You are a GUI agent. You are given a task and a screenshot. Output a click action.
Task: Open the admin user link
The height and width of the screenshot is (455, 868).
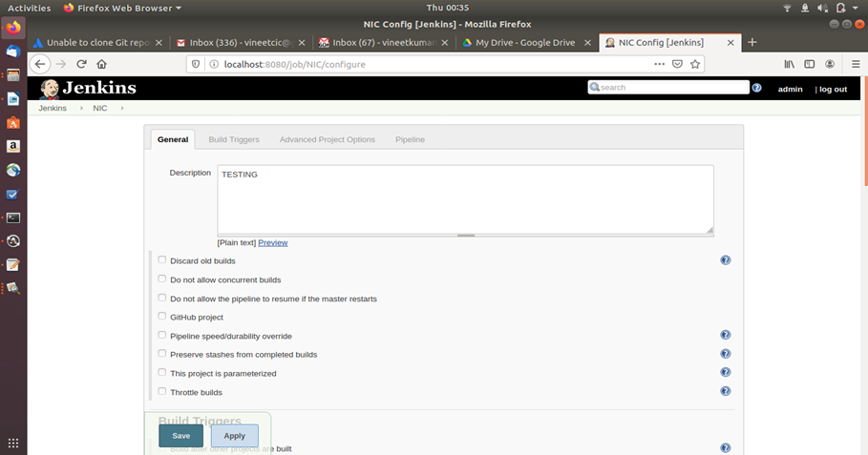pyautogui.click(x=790, y=89)
